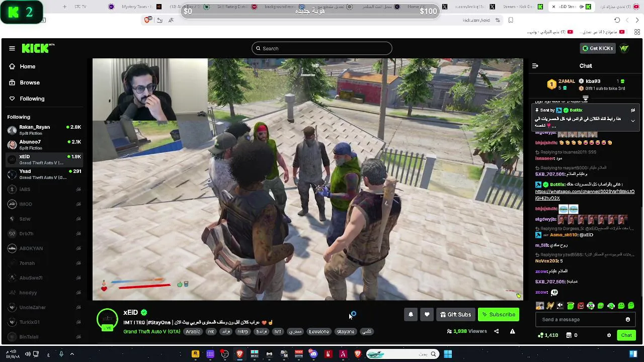Insert the muted speaker emote
Viewport: 644px width, 362px height.
click(x=560, y=306)
